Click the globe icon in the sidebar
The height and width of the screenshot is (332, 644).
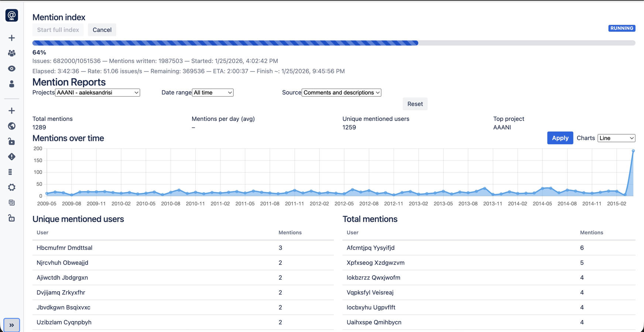pos(11,126)
